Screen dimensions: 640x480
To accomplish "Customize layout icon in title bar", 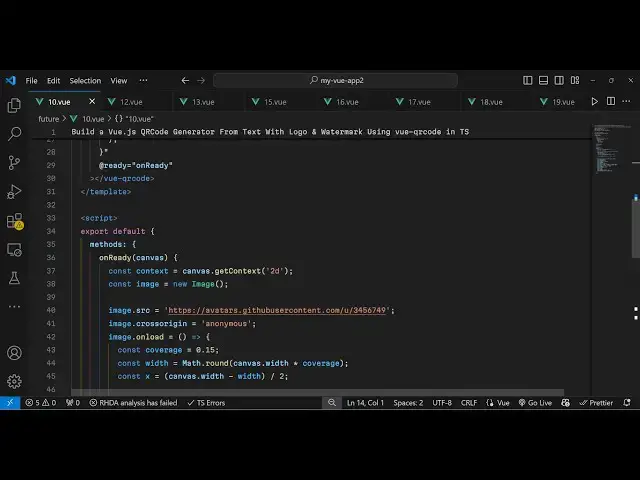I will pyautogui.click(x=575, y=80).
